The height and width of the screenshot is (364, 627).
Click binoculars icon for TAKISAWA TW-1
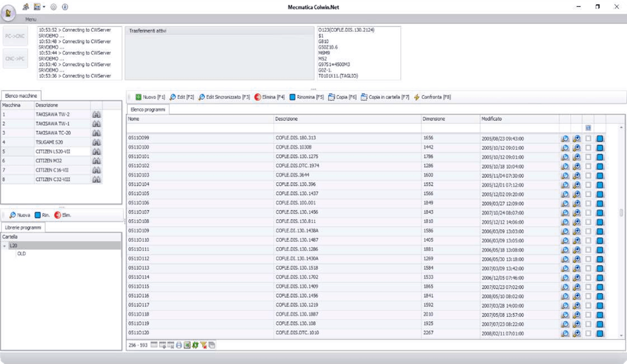pyautogui.click(x=96, y=124)
